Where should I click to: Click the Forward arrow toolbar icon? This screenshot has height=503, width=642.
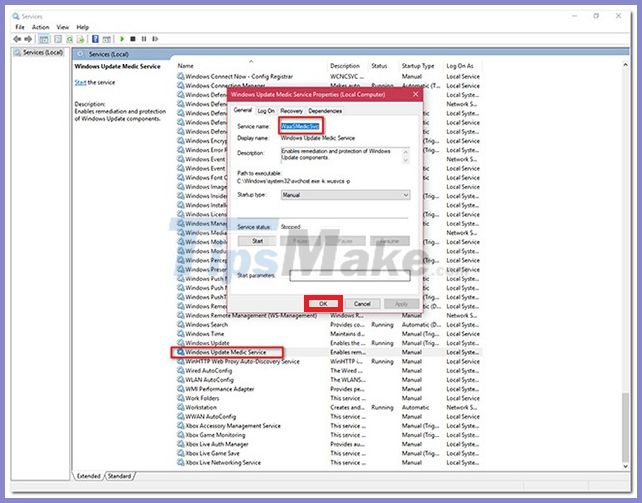tap(28, 39)
